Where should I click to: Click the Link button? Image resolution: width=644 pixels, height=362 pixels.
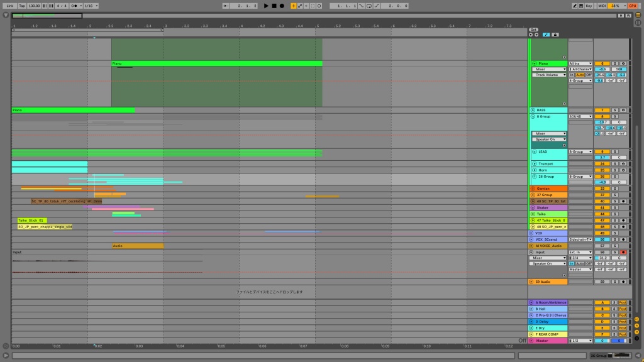point(10,6)
